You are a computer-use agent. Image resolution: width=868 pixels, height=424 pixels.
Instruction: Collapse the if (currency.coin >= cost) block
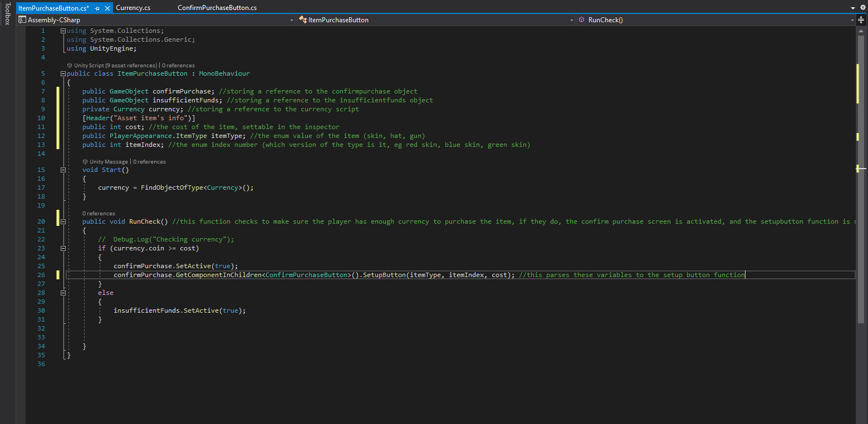(63, 248)
